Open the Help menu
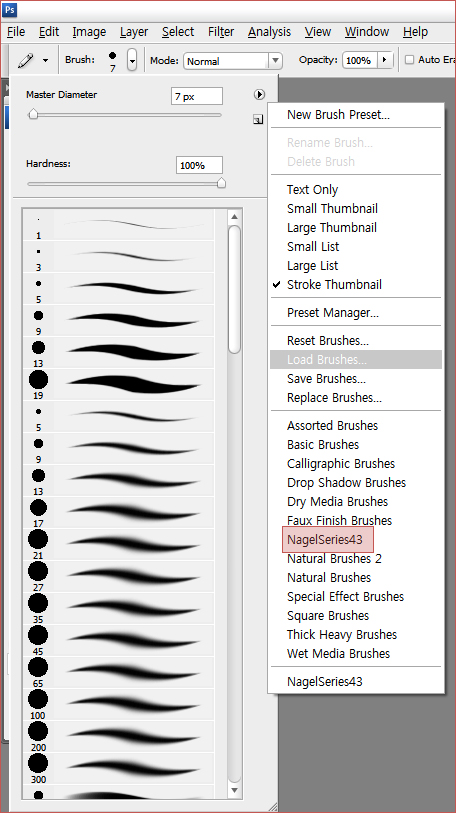This screenshot has width=456, height=813. [415, 32]
